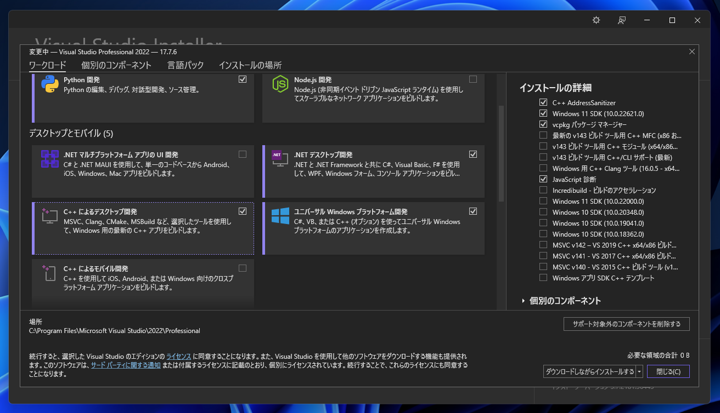Image resolution: width=720 pixels, height=413 pixels.
Task: Click the .NET MAUI workload icon
Action: pos(50,159)
